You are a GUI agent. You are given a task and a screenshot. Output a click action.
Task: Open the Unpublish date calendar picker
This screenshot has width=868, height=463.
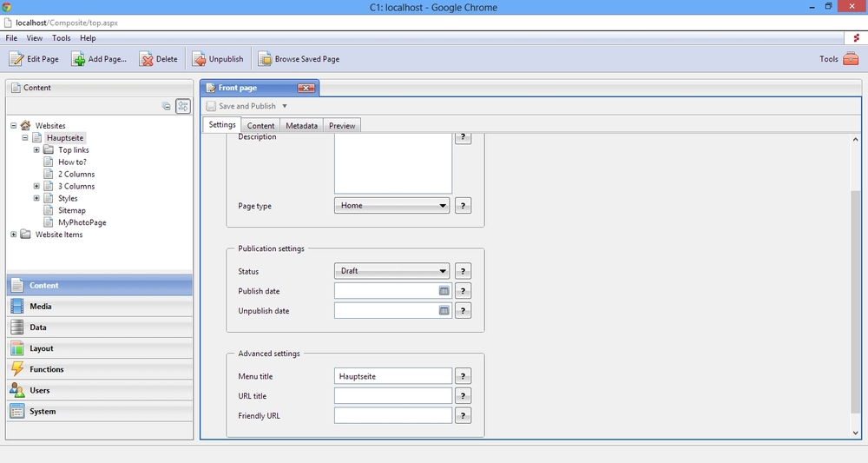pyautogui.click(x=444, y=311)
